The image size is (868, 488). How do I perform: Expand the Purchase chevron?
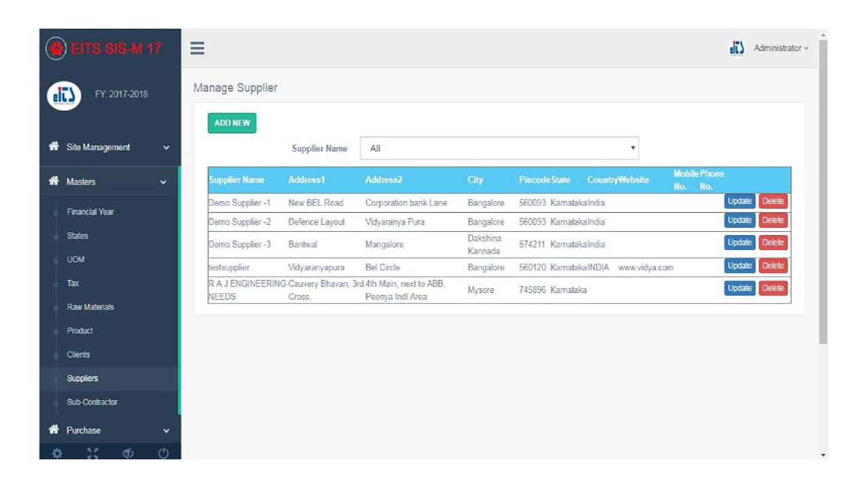pos(166,431)
